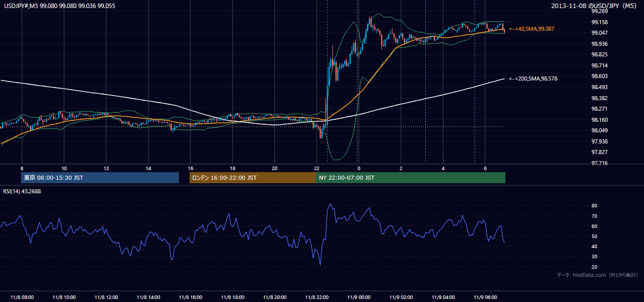644x302 pixels.
Task: Click hour label 14 under the price chart
Action: tap(148, 168)
